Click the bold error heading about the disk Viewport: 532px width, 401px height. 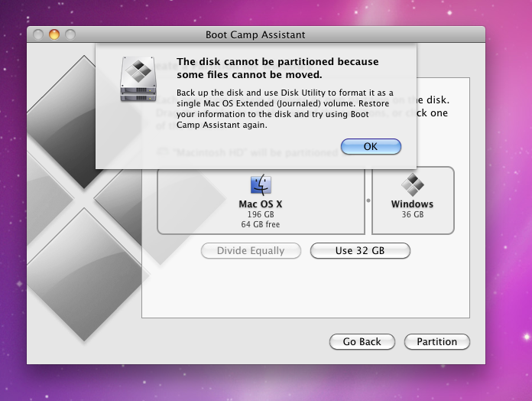coord(277,68)
